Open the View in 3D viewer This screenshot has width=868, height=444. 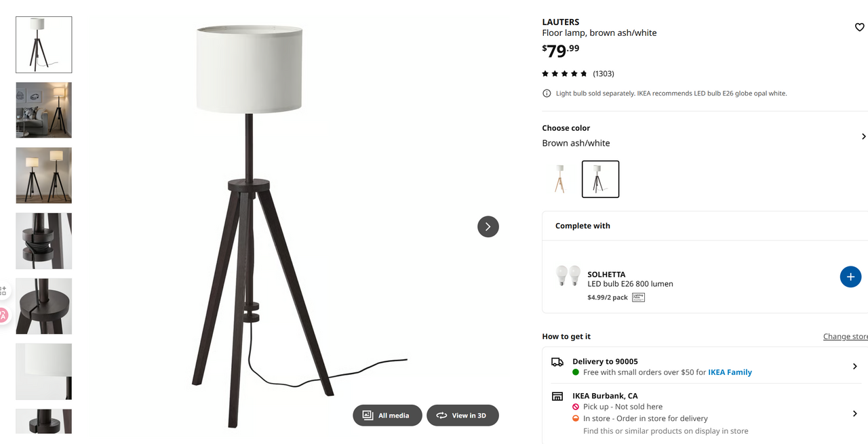pyautogui.click(x=462, y=416)
